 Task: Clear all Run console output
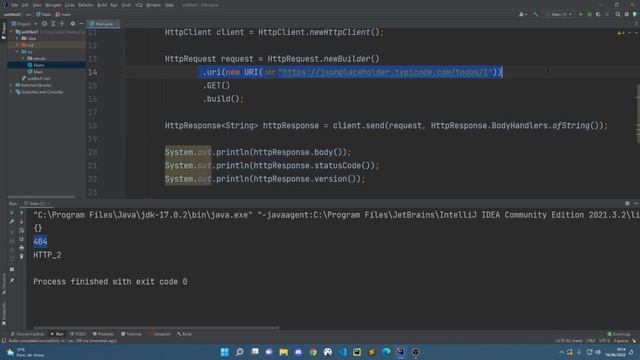coord(22,256)
